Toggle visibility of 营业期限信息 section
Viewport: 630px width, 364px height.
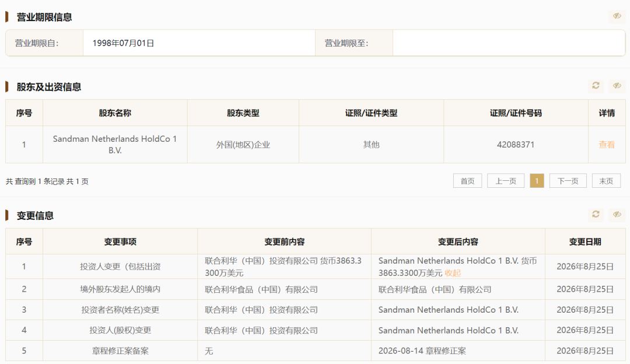pos(617,16)
